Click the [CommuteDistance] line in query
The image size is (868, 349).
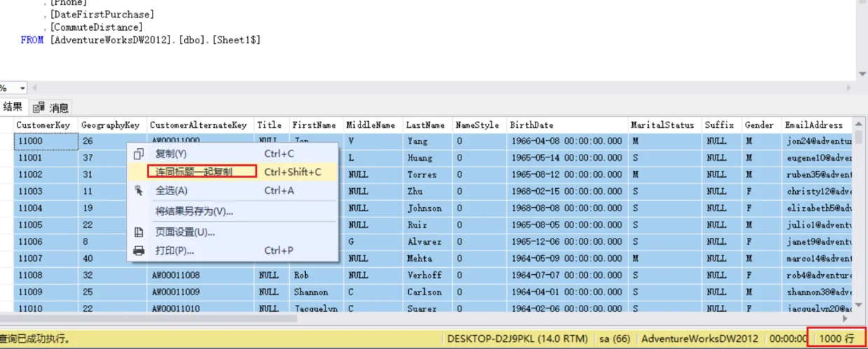pyautogui.click(x=97, y=27)
